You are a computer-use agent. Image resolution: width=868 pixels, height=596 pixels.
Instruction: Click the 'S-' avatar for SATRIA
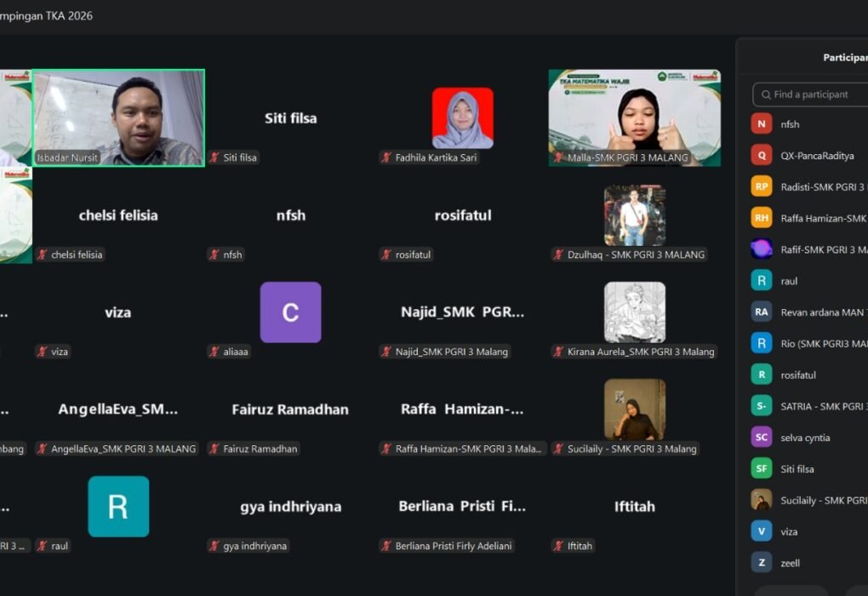(x=762, y=406)
